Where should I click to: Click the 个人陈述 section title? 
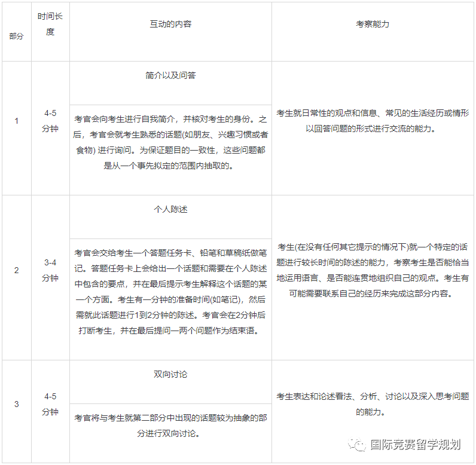coord(170,209)
